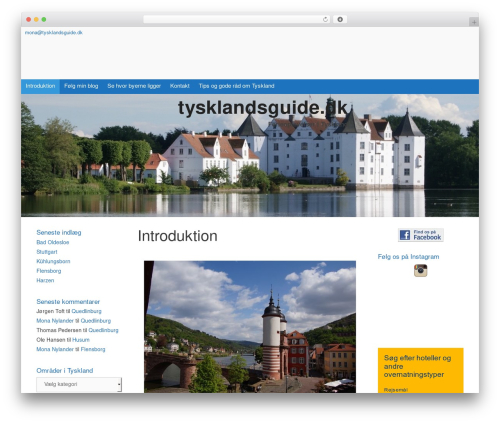Open Mona Nylander til Quedlinburg comment
This screenshot has height=423, width=500.
point(74,321)
